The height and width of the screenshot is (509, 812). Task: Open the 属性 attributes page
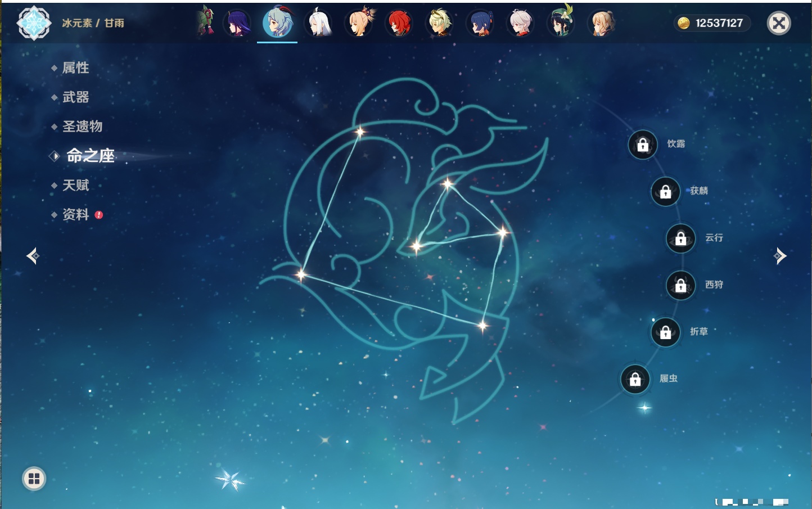[75, 68]
